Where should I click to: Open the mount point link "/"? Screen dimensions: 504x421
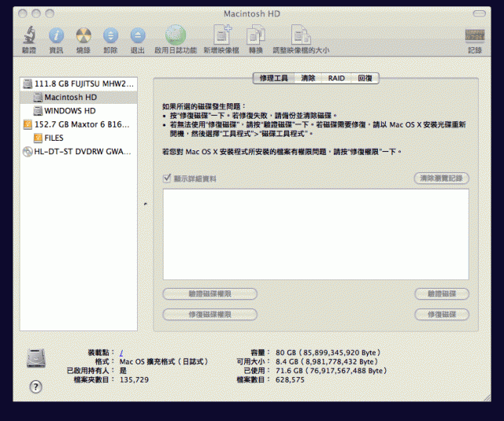coord(121,353)
